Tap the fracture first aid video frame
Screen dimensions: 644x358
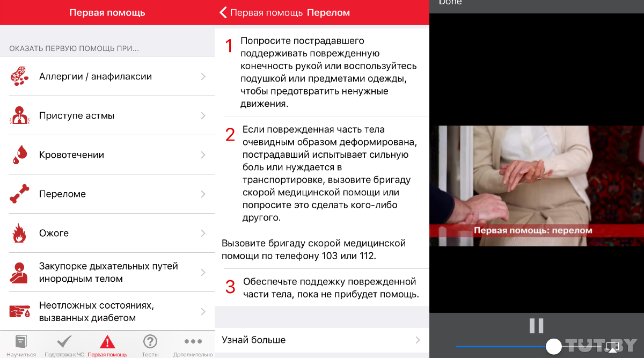pos(537,186)
